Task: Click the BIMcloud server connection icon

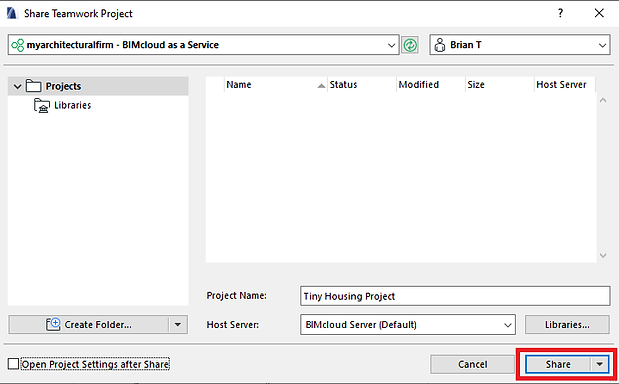Action: [x=17, y=45]
